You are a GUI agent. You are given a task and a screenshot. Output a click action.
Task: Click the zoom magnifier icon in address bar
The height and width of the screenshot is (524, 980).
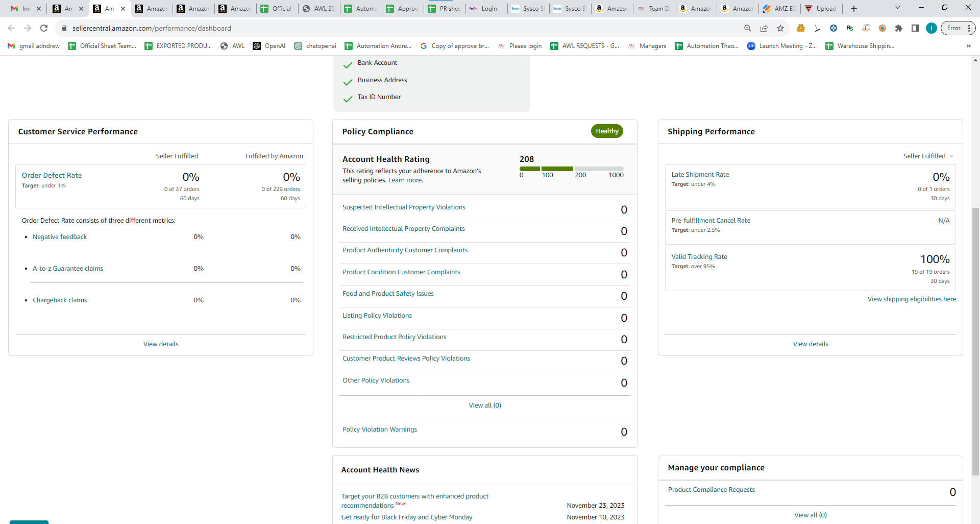tap(748, 28)
